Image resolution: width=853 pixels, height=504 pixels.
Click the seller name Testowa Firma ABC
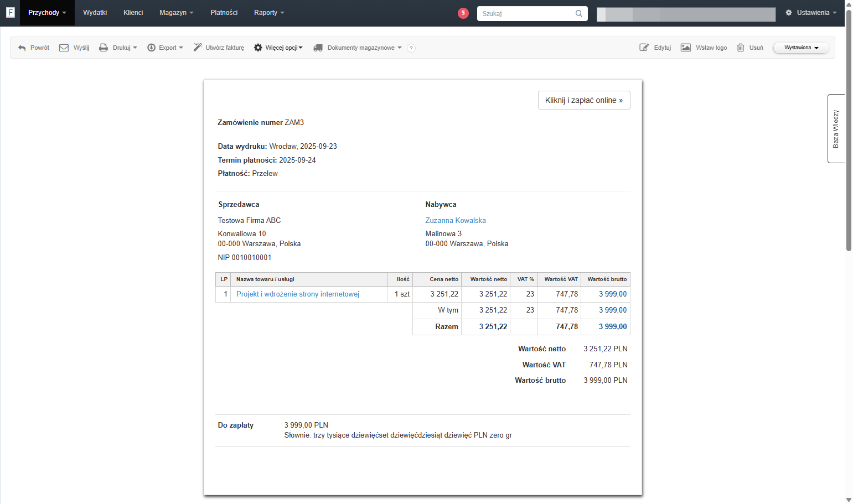(x=249, y=221)
